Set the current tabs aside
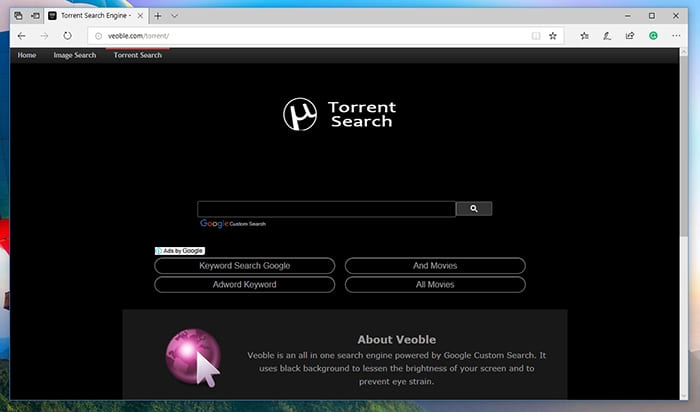Screen dimensions: 700x412 point(35,16)
